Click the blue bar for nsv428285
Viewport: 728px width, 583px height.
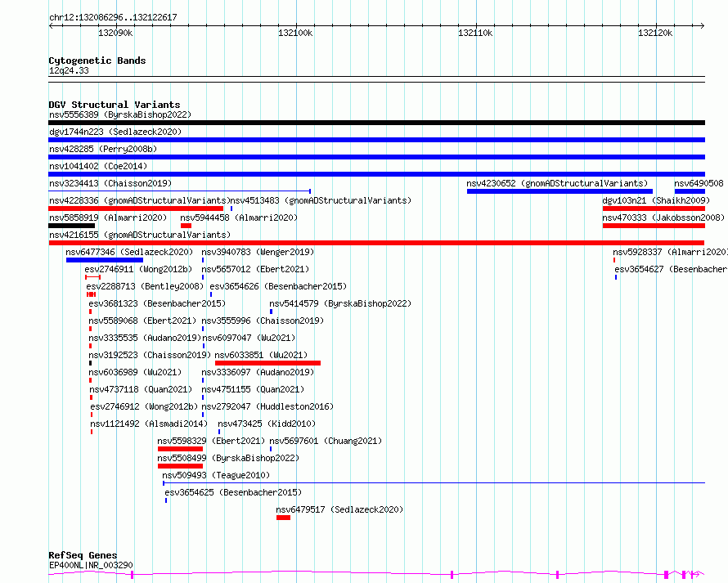coord(376,157)
